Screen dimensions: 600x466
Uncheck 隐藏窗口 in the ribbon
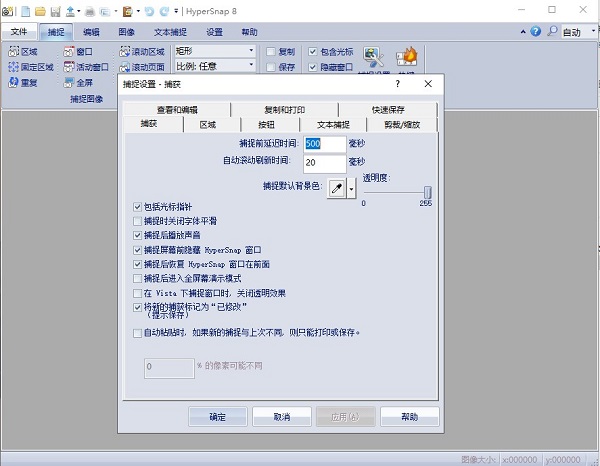click(313, 67)
